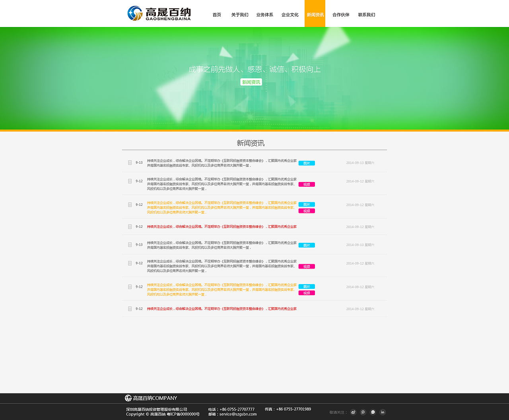Image resolution: width=509 pixels, height=420 pixels.
Task: Click the 高晟百纳 logo in the header
Action: pyautogui.click(x=159, y=14)
